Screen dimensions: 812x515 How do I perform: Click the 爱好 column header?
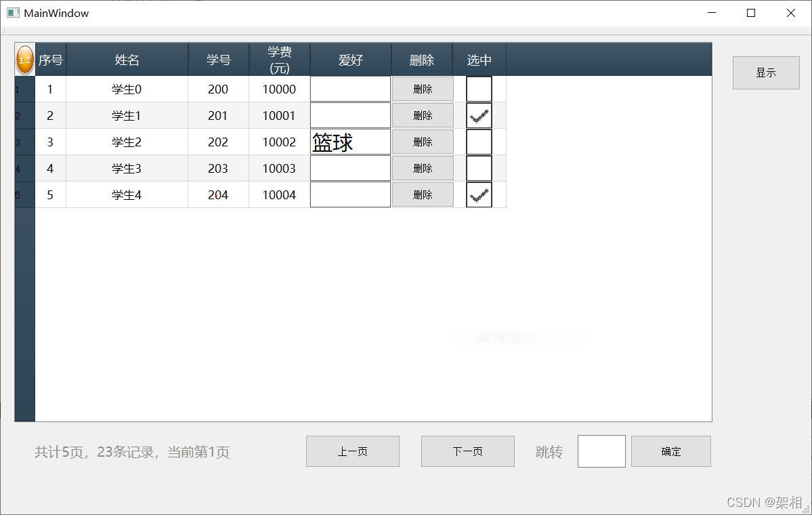click(x=351, y=60)
